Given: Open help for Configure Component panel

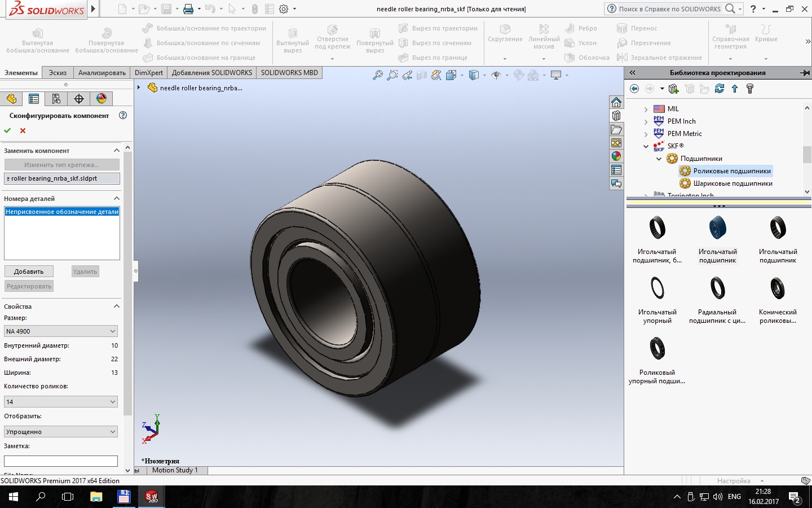Looking at the screenshot, I should [x=123, y=115].
